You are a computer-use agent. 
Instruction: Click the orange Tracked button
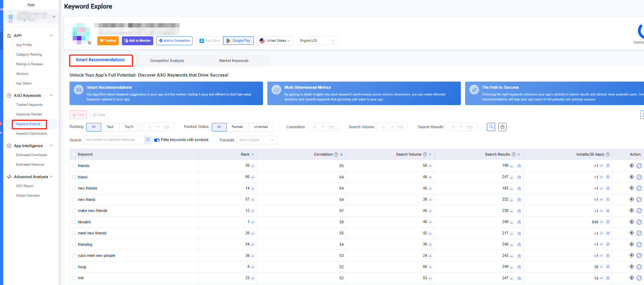[108, 41]
